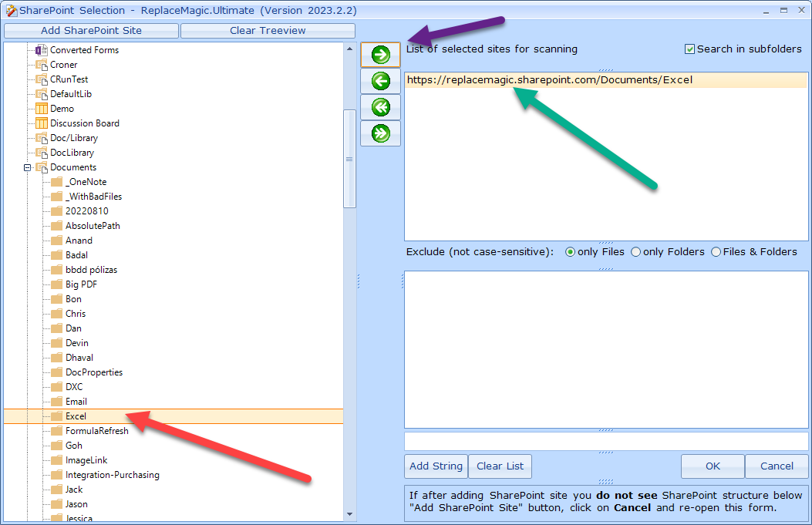The image size is (812, 525).
Task: Click the Excel folder icon in tree
Action: coord(56,416)
